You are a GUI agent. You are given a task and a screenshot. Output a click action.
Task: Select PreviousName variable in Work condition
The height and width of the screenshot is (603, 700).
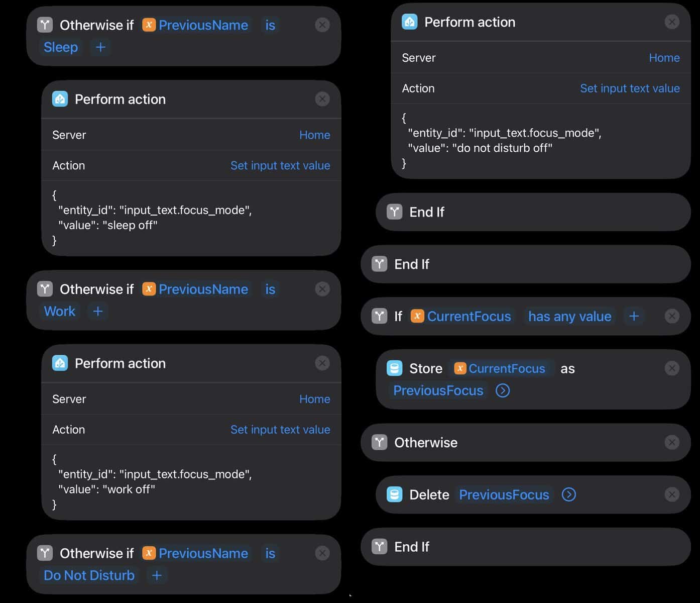196,289
